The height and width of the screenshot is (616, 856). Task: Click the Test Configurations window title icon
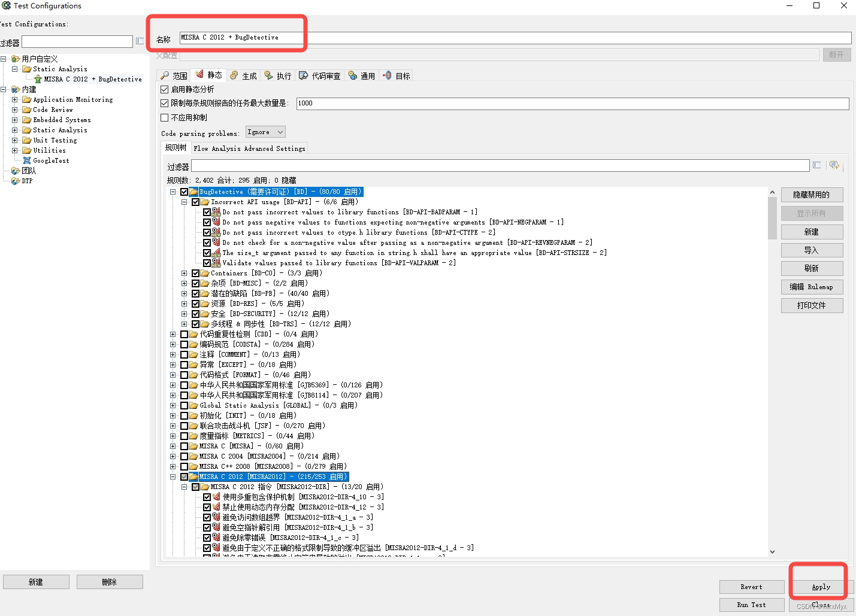click(6, 5)
